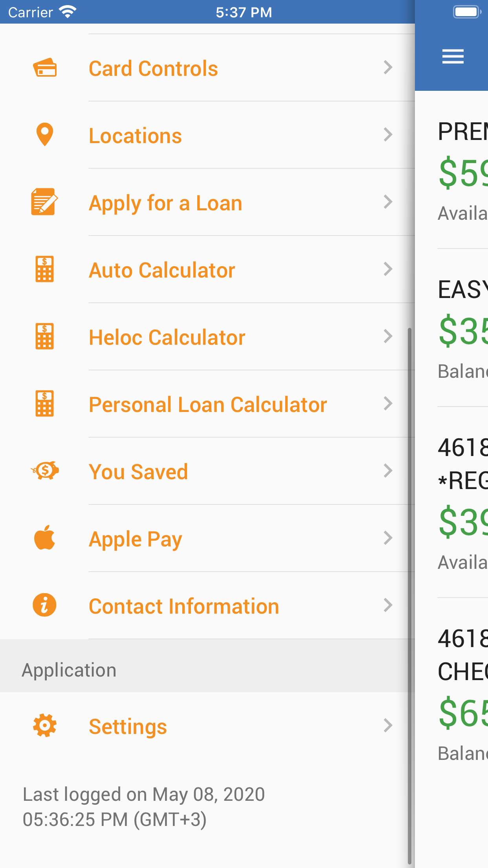The image size is (488, 868).
Task: Tap the Apply for a Loan notepad icon
Action: click(44, 202)
